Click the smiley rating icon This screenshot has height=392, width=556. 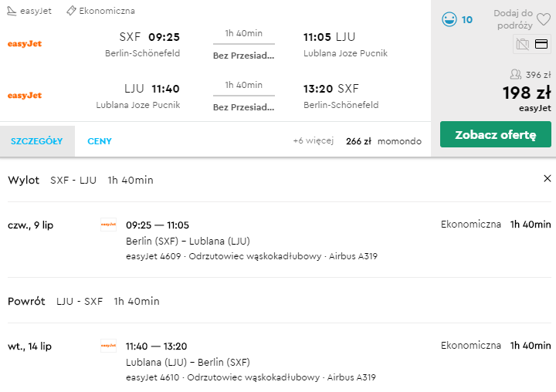[x=449, y=19]
